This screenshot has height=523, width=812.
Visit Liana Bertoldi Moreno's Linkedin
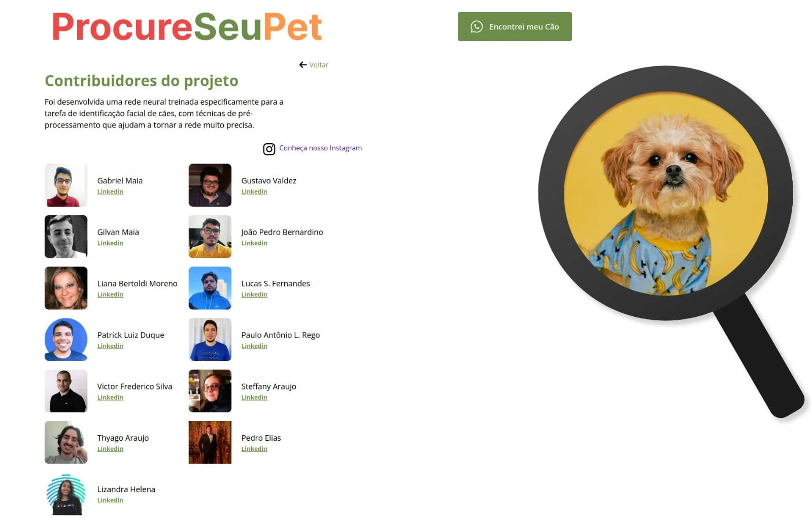pyautogui.click(x=110, y=295)
